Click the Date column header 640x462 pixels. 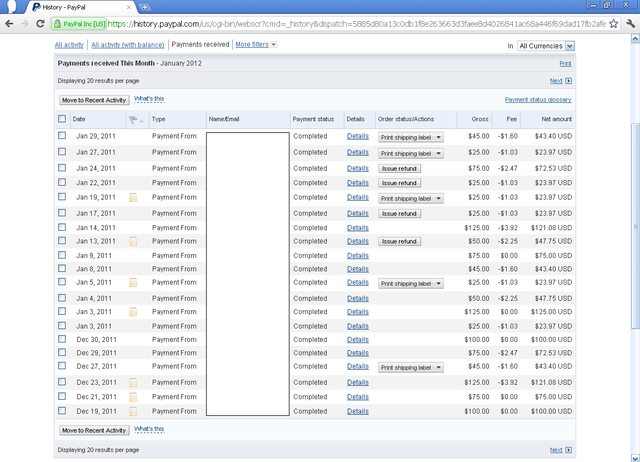click(79, 119)
